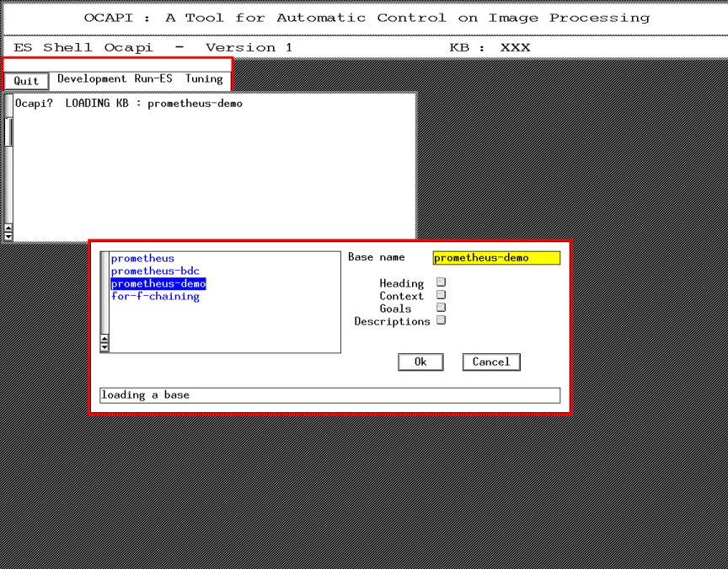
Task: Click the Base name input field
Action: tap(496, 258)
